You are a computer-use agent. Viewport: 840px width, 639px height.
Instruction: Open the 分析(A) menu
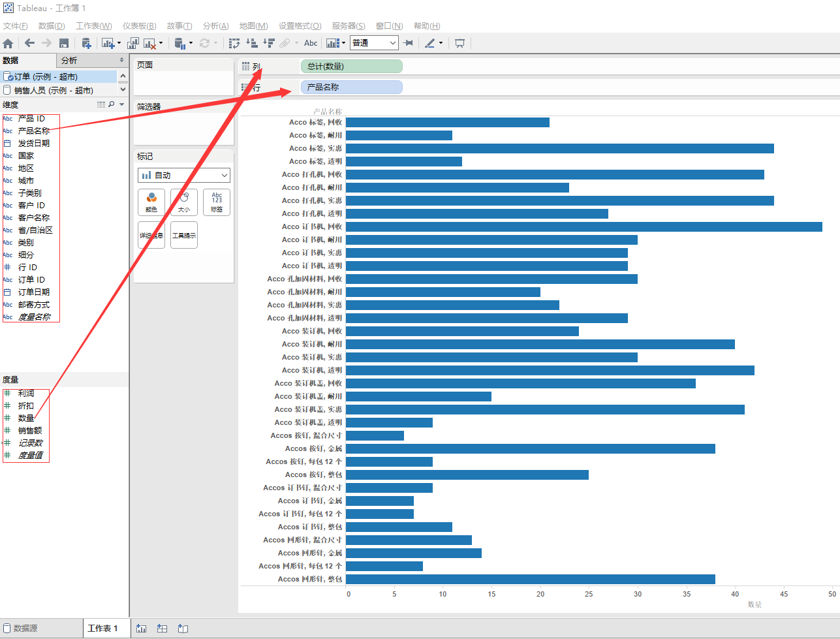[216, 26]
